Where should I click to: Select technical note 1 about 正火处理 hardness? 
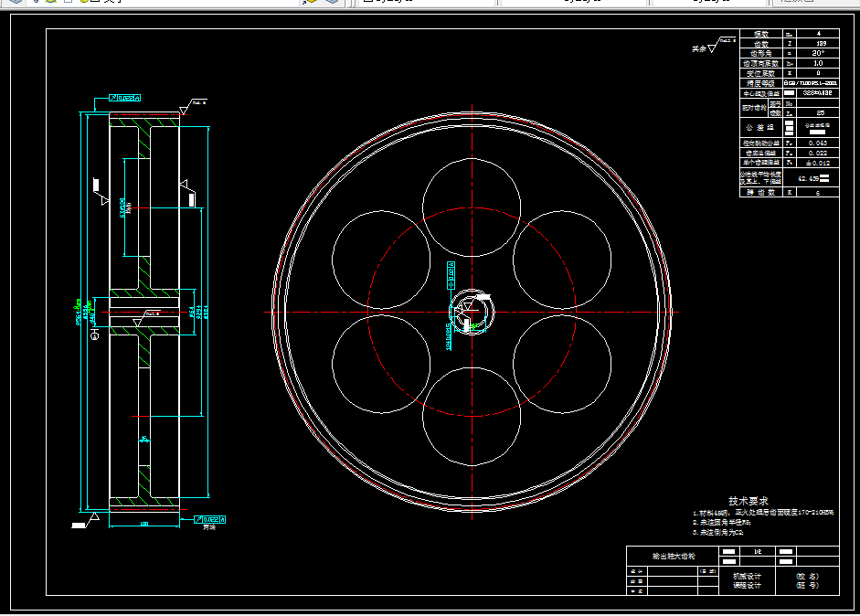pos(763,513)
